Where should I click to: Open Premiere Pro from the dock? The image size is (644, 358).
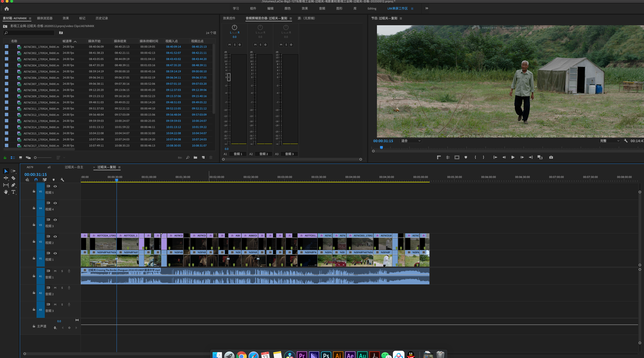coord(302,355)
